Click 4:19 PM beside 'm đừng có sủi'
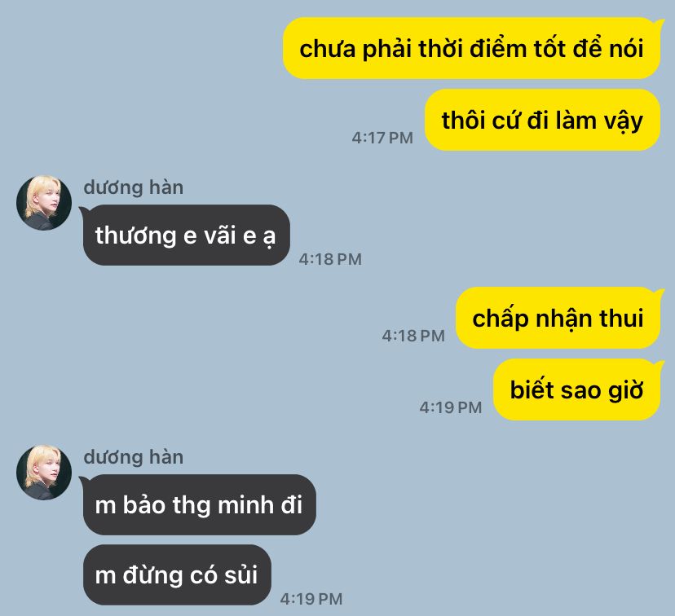675x616 pixels. click(311, 599)
